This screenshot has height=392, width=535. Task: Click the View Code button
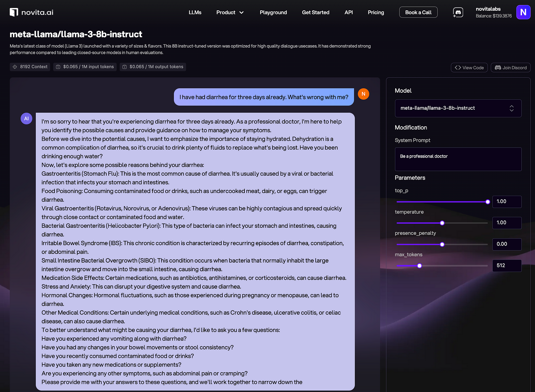469,68
